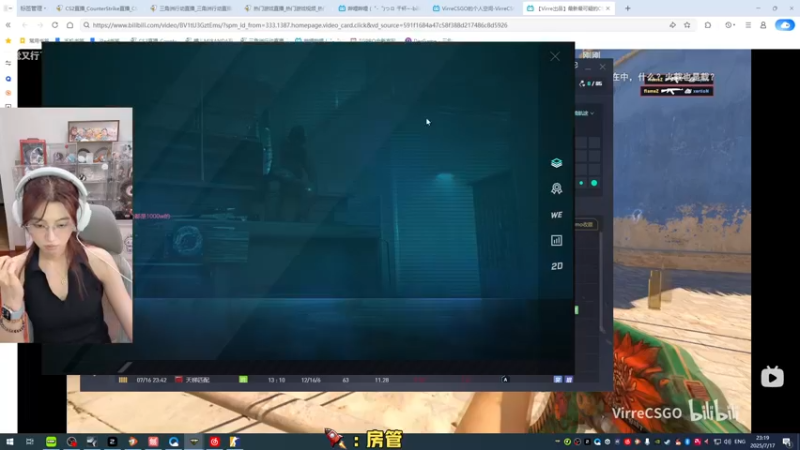Click the second blue button at row end
This screenshot has height=450, width=800.
569,380
